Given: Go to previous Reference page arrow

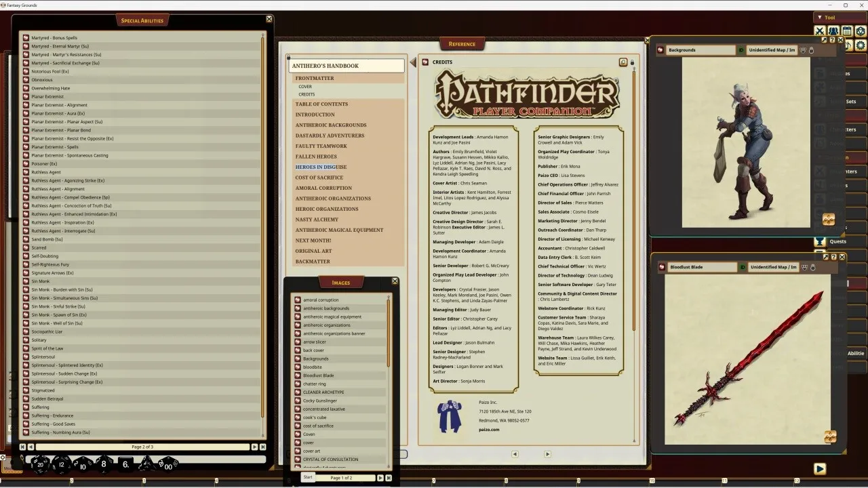Looking at the screenshot, I should pyautogui.click(x=515, y=454).
